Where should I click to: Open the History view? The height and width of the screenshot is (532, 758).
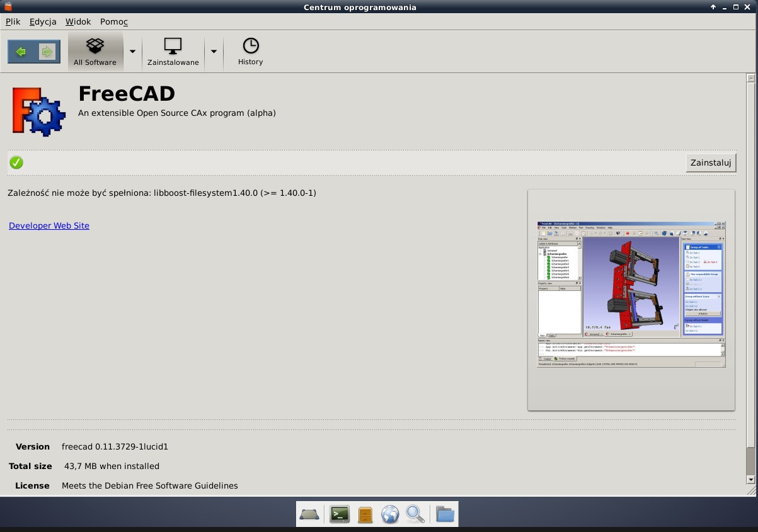point(250,51)
